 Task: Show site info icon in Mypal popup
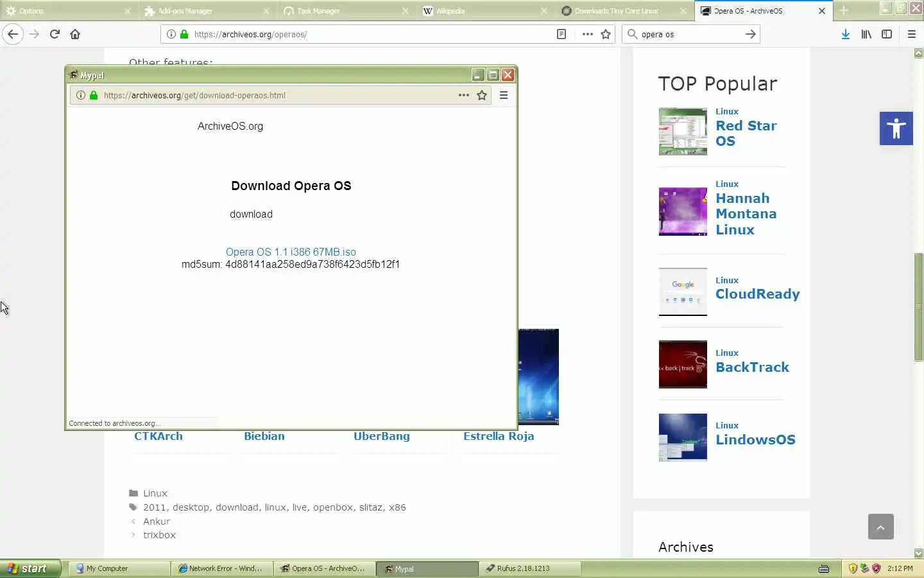point(81,95)
